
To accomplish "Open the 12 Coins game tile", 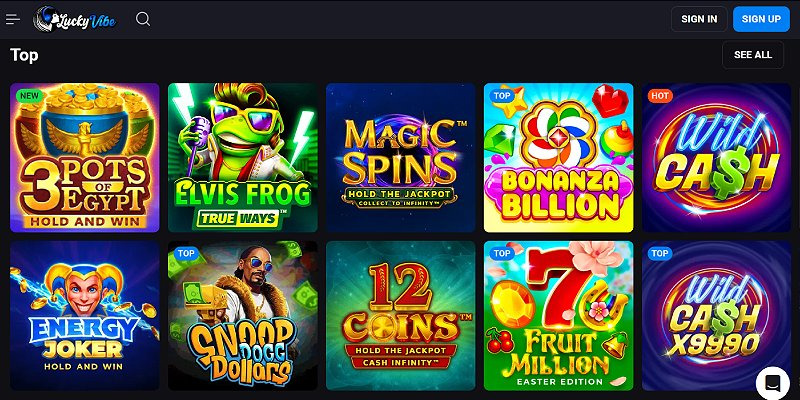I will tap(401, 316).
